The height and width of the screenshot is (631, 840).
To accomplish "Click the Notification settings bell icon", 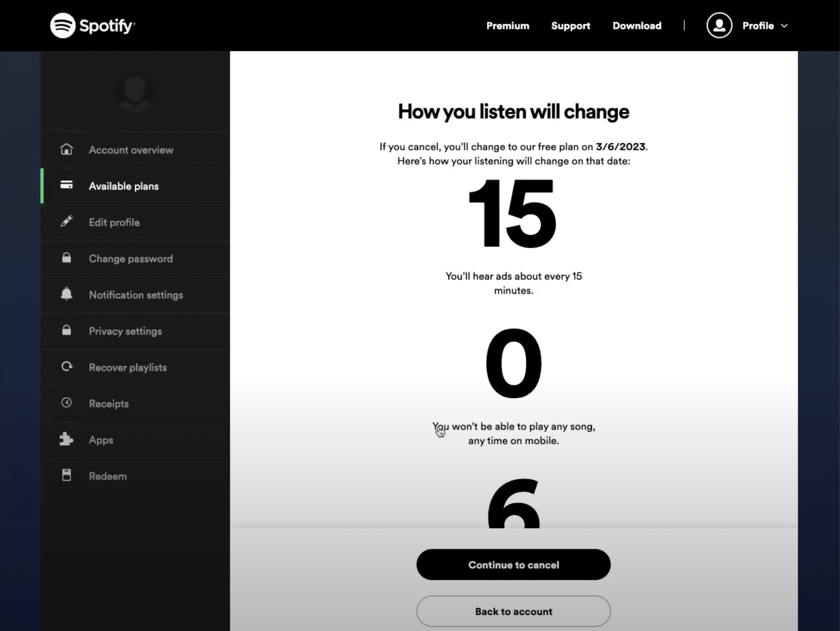I will (66, 294).
